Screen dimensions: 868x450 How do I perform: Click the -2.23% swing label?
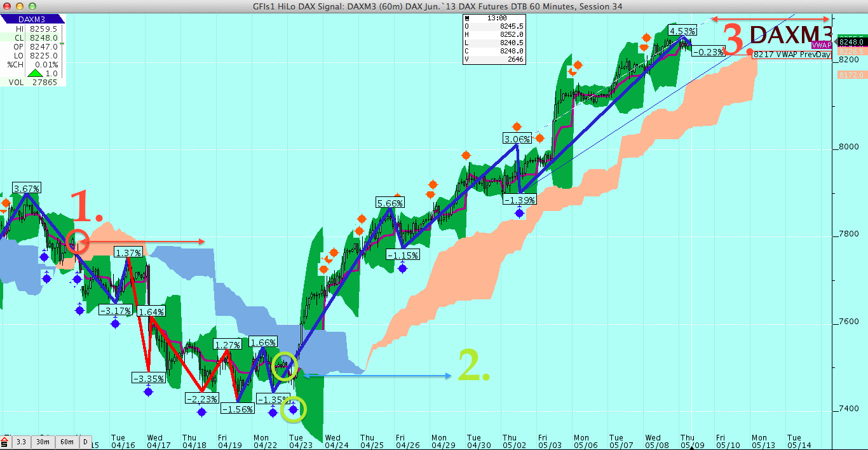[x=202, y=399]
